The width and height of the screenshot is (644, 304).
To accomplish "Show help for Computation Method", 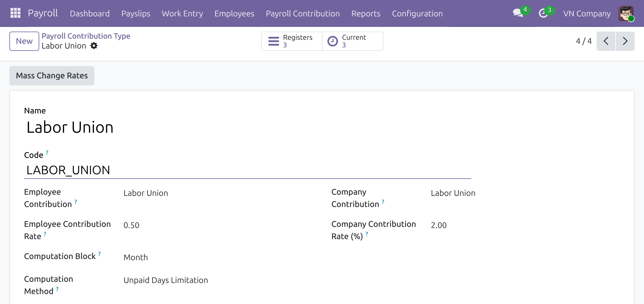I will point(57,289).
